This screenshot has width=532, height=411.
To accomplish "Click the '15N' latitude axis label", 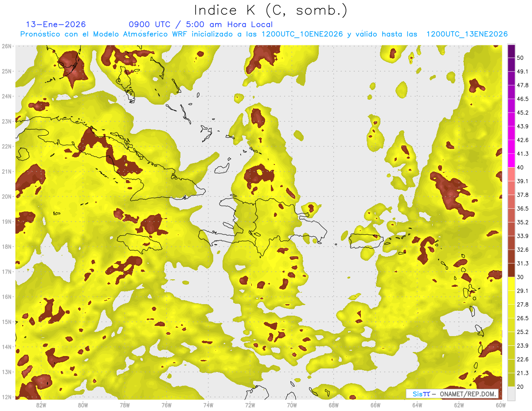I will point(7,321).
